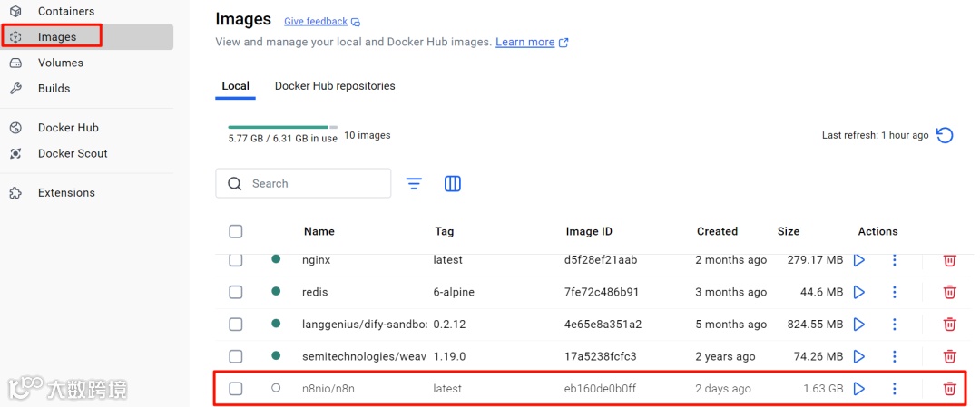Delete the semitechnologies/weaviate image
This screenshot has width=980, height=407.
[949, 356]
